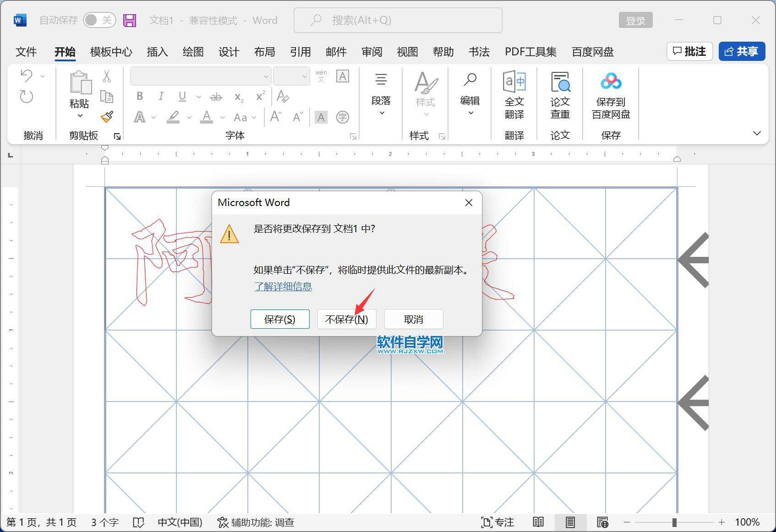Add a character border
The image size is (776, 532).
click(343, 76)
